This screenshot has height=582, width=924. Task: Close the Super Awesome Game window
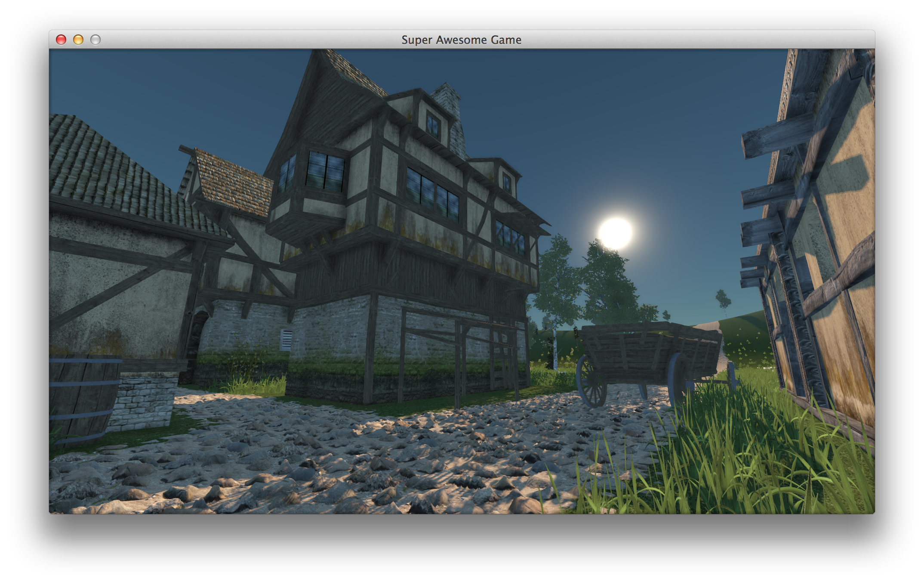(x=61, y=40)
